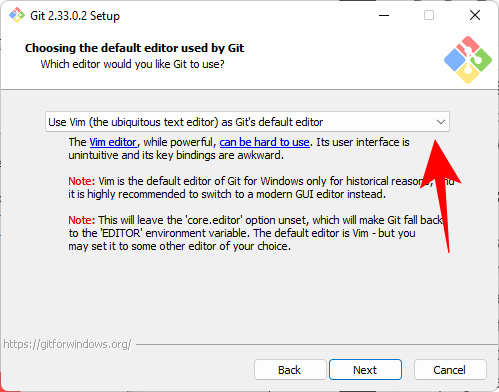Image resolution: width=499 pixels, height=392 pixels.
Task: Click the large Git logo in the header
Action: point(468,60)
